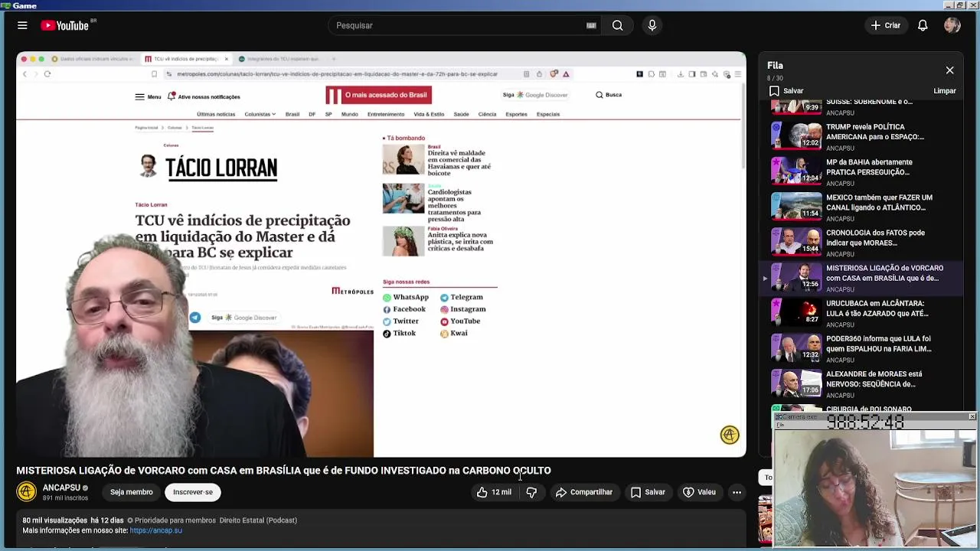Become a member with Seja membro
Viewport: 980px width, 551px height.
point(131,492)
